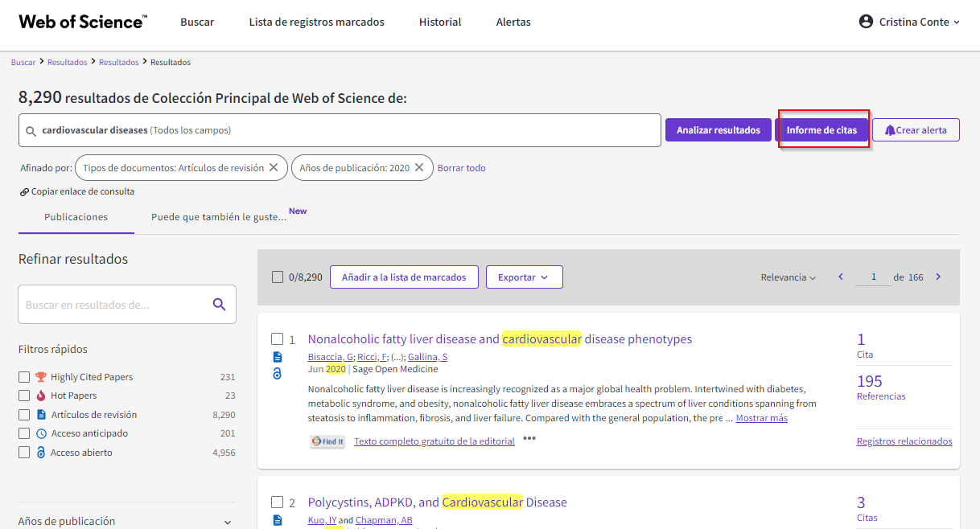Viewport: 980px width, 529px height.
Task: Click Añadir a la lista de marcados
Action: click(x=404, y=277)
